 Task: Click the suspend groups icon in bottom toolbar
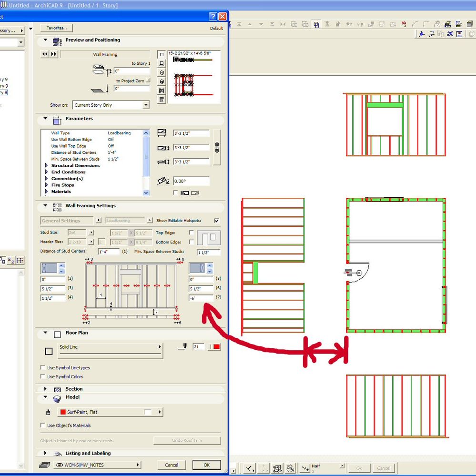coord(277,468)
